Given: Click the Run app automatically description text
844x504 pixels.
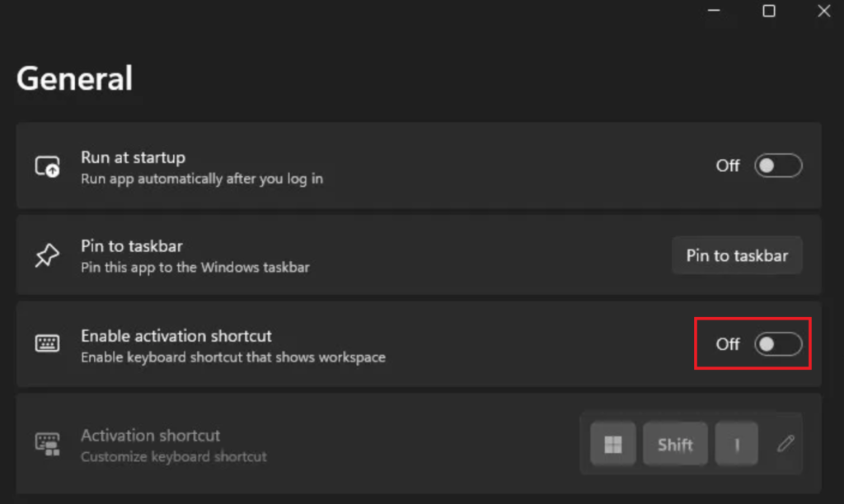Looking at the screenshot, I should point(201,179).
